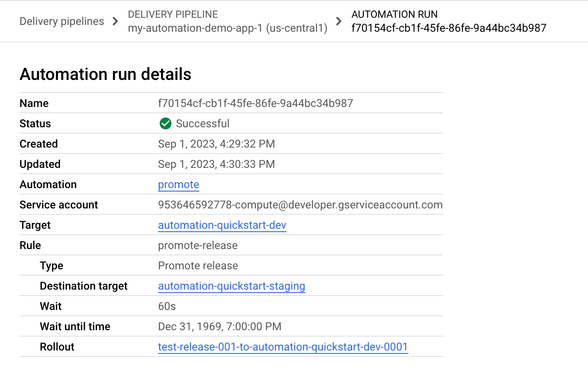Select the automation run ID breadcrumb
The height and width of the screenshot is (367, 588).
coord(449,28)
